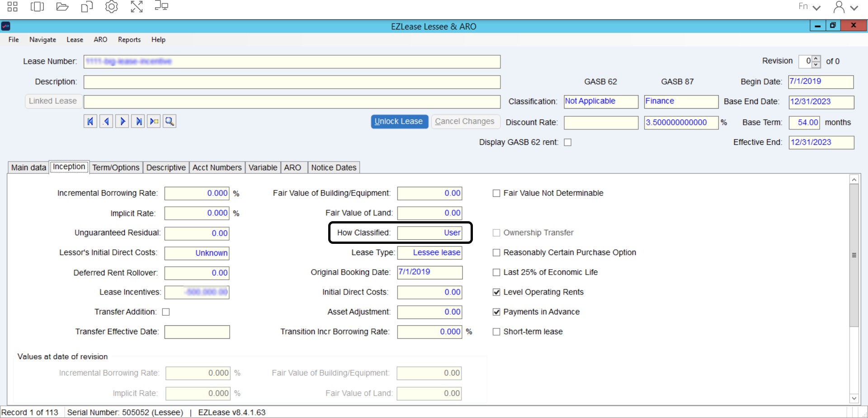Decrease the Revision number with down arrow

click(816, 64)
